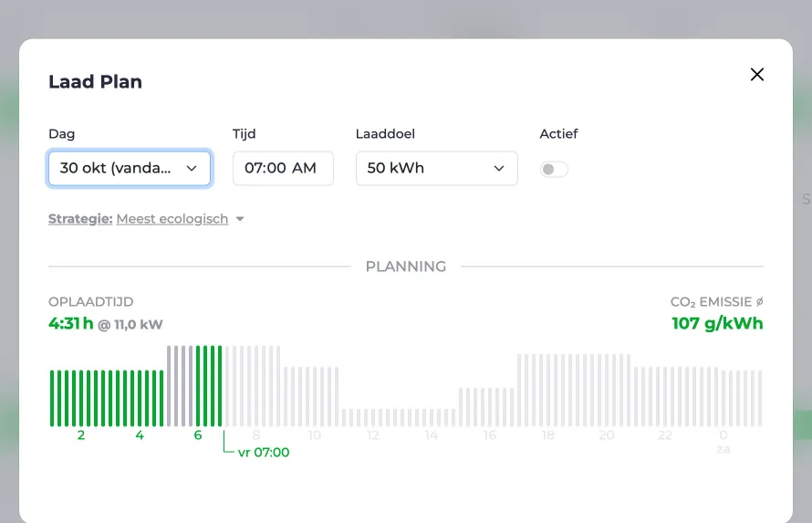Viewport: 812px width, 523px height.
Task: Click the hour label 20 on chart
Action: [607, 435]
